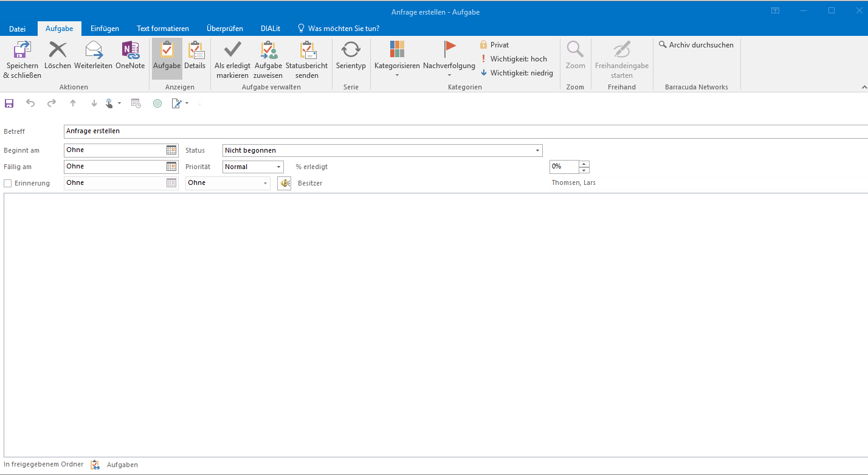This screenshot has height=475, width=868.
Task: Switch to the Einfügen tab
Action: pyautogui.click(x=105, y=29)
